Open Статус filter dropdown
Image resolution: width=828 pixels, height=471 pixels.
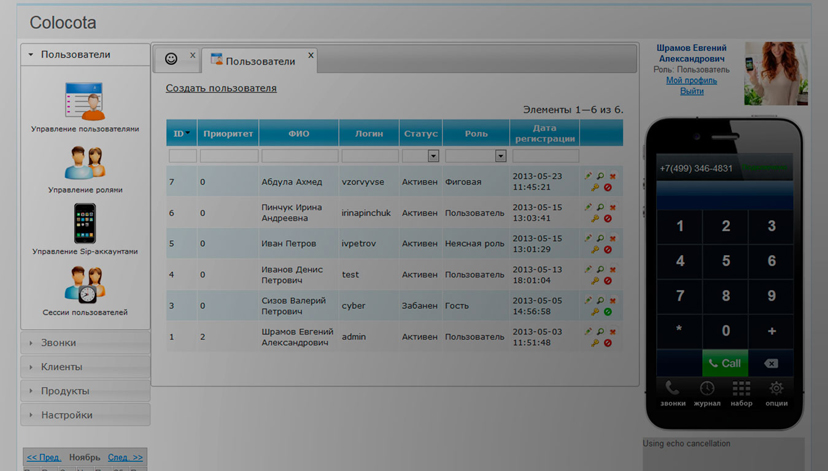433,156
